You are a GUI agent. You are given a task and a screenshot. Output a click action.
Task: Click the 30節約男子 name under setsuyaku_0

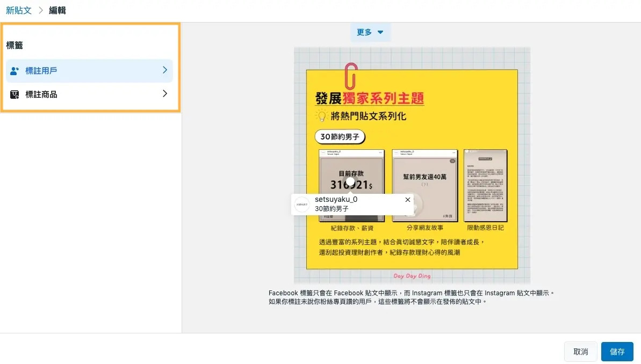pyautogui.click(x=332, y=209)
